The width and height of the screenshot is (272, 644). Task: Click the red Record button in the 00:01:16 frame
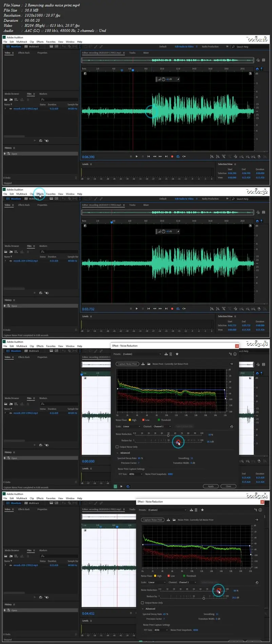tap(172, 157)
